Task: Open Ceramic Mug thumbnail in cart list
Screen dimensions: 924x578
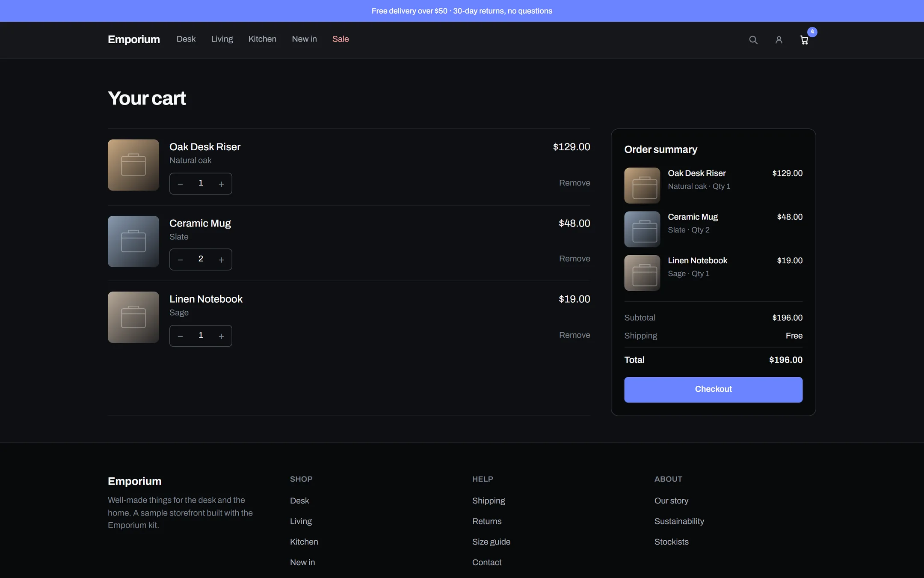Action: click(133, 241)
